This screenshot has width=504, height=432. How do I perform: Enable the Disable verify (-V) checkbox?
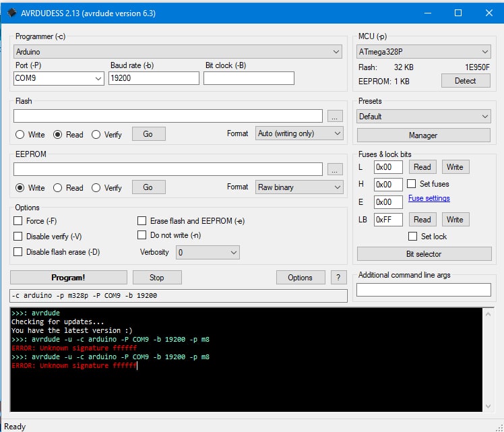click(x=18, y=237)
